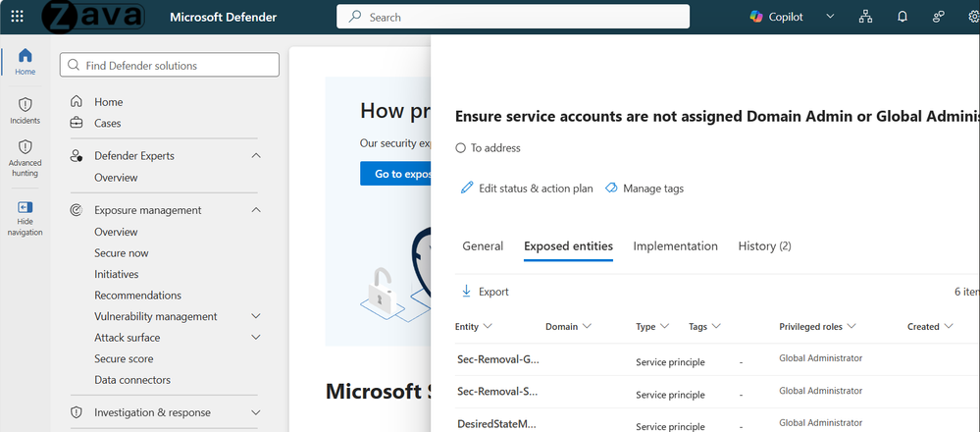Screen dimensions: 980x432
Task: Click the Hide navigation icon
Action: [25, 207]
